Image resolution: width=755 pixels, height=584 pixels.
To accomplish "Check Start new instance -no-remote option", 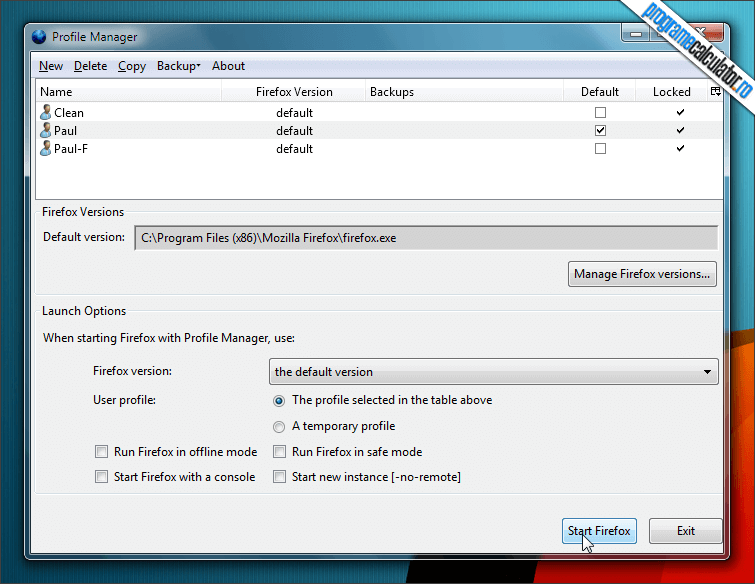I will pyautogui.click(x=279, y=477).
